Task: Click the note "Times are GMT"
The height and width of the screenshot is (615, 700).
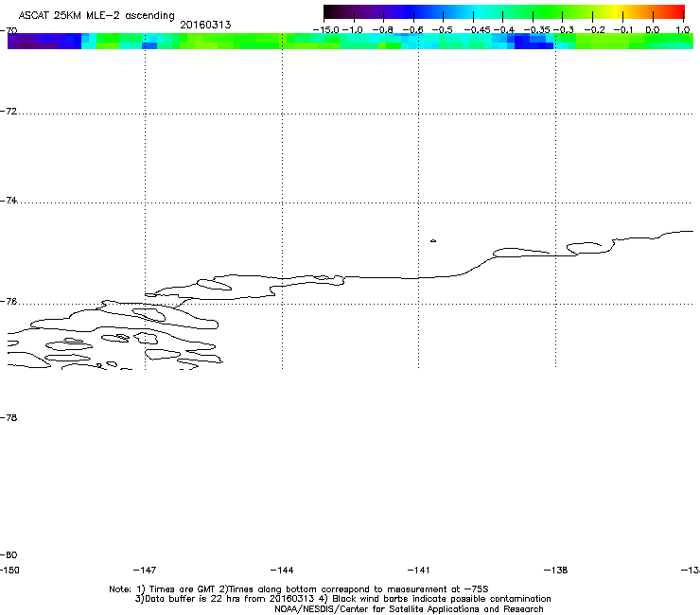Action: (182, 589)
